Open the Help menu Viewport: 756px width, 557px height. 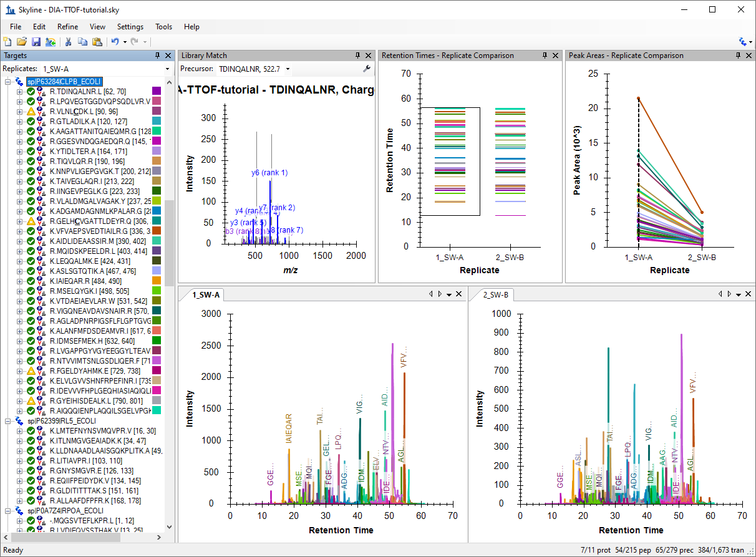pos(192,27)
